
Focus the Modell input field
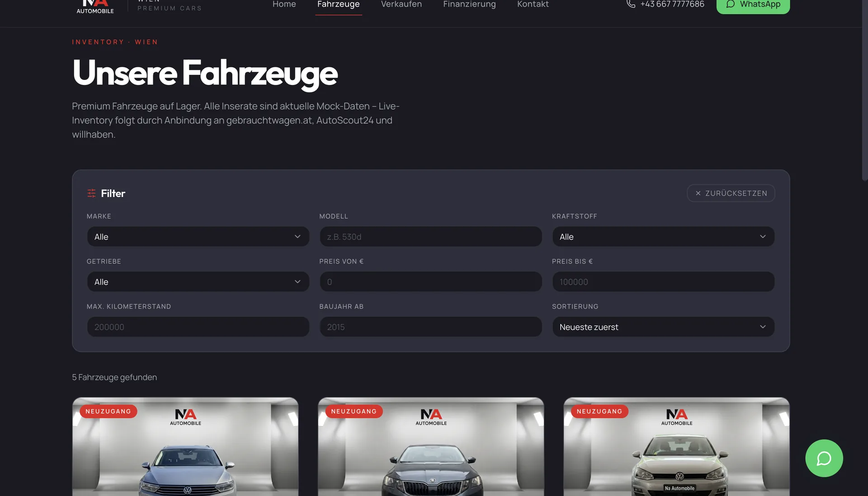click(430, 237)
